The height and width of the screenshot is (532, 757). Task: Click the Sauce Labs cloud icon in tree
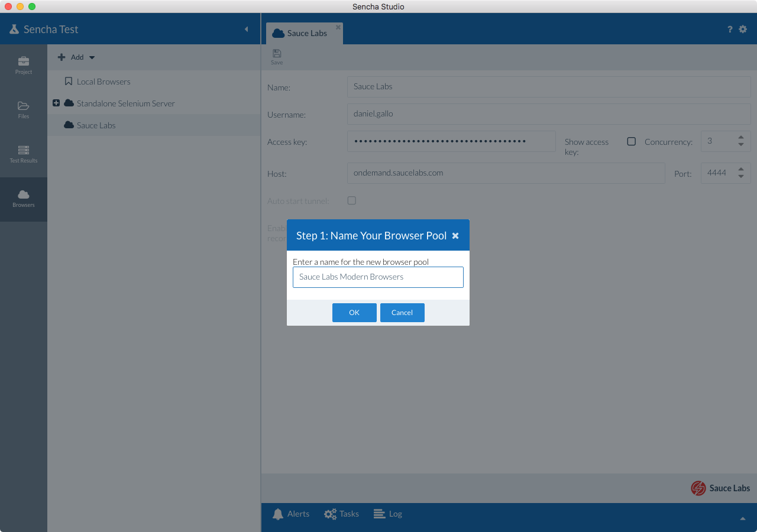[x=69, y=125]
